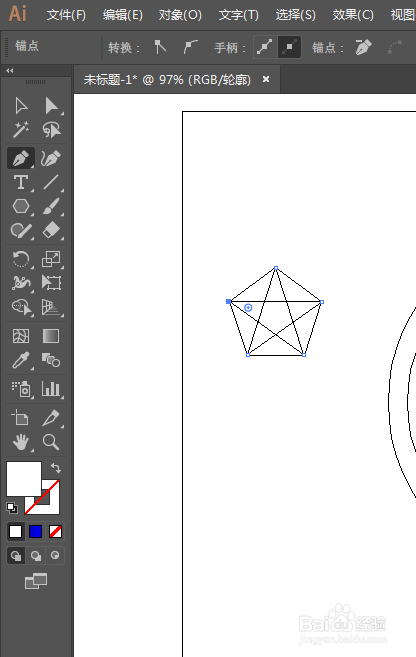
Task: Collapse the toolbox with double arrows
Action: click(10, 71)
